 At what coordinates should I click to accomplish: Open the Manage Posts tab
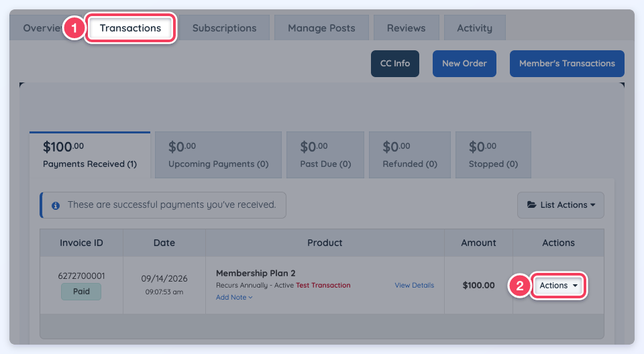tap(321, 28)
